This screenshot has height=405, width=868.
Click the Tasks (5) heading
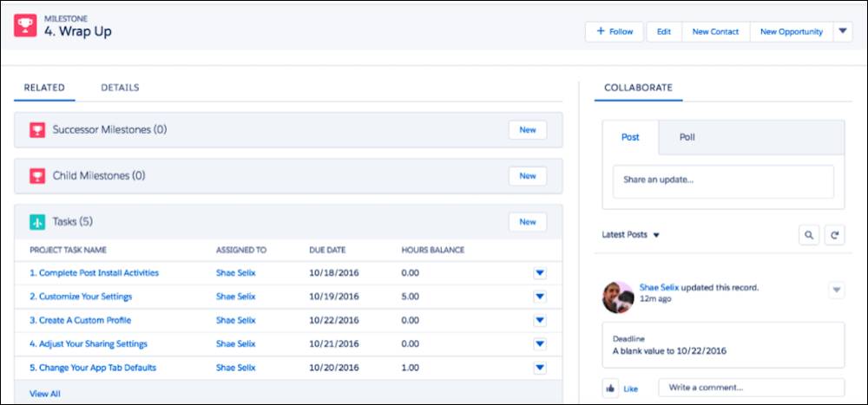tap(73, 222)
